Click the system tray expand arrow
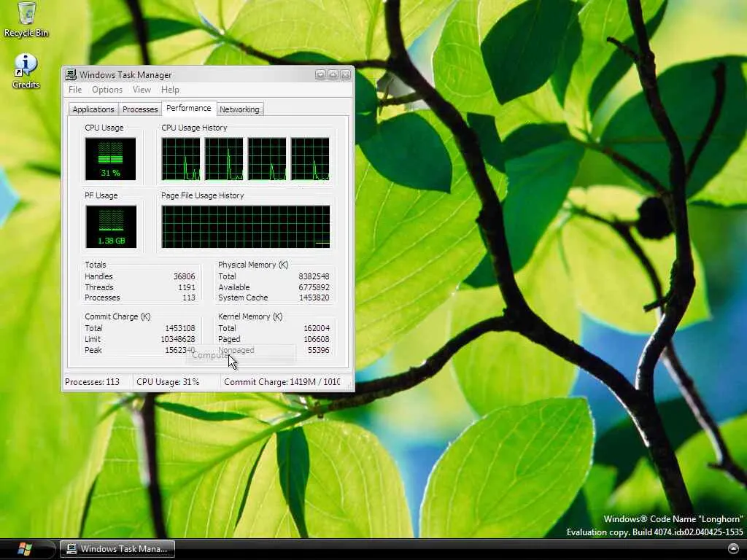The image size is (747, 560). (733, 548)
